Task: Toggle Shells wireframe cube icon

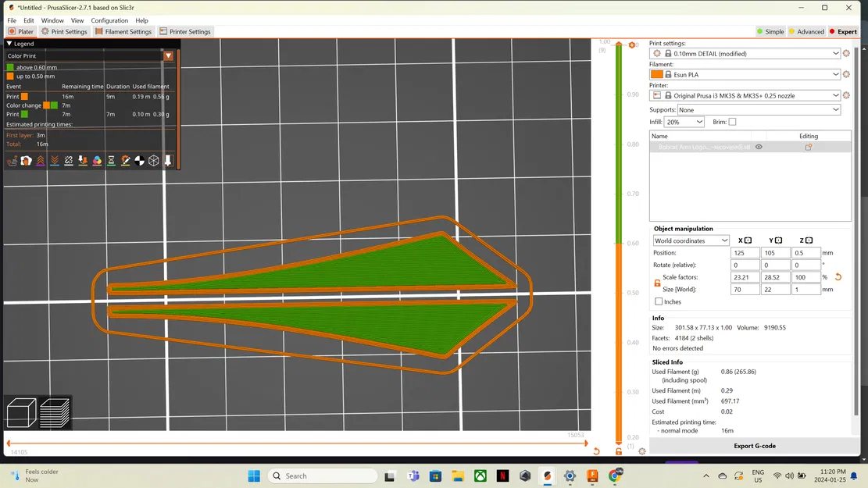Action: [x=154, y=160]
